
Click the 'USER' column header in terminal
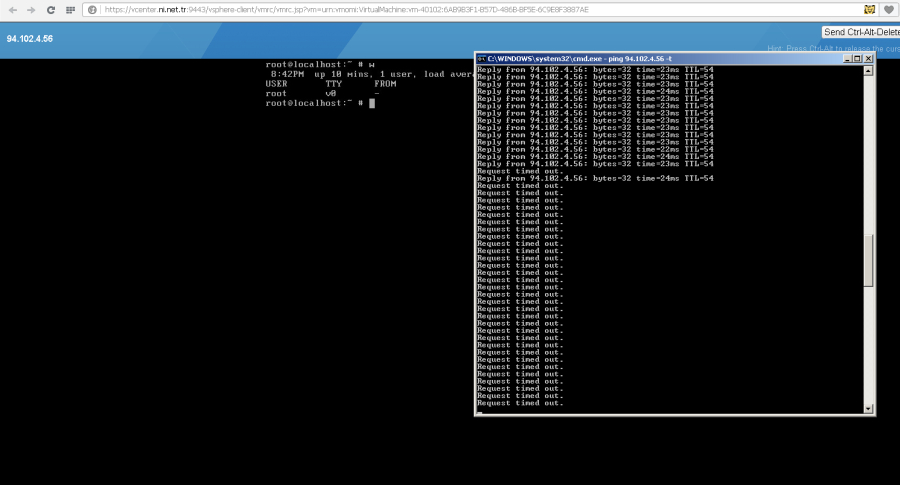click(276, 84)
